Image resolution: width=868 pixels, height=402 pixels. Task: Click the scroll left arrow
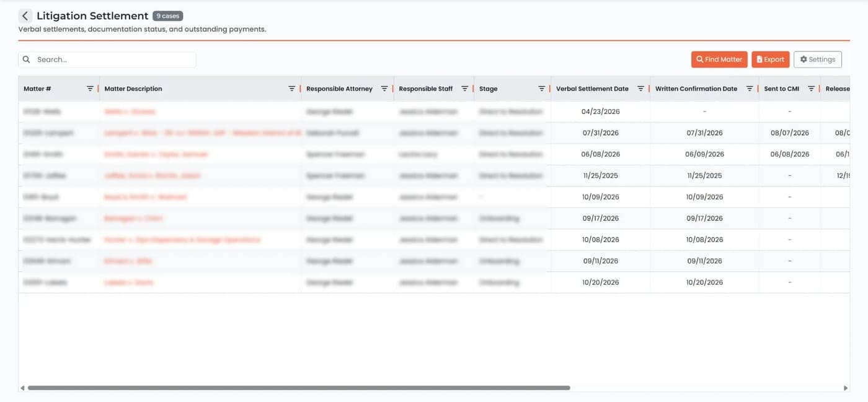point(22,388)
